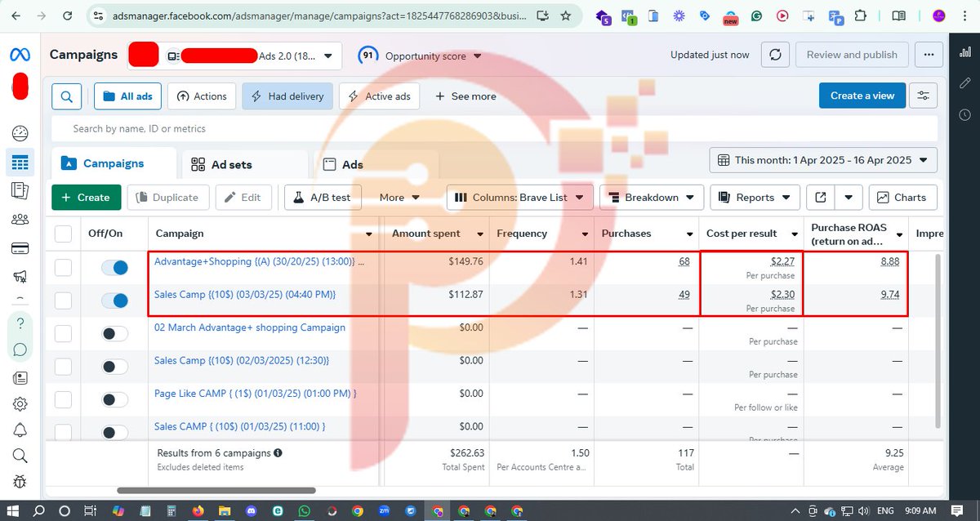Click the A/B test button
Image resolution: width=980 pixels, height=521 pixels.
point(321,197)
